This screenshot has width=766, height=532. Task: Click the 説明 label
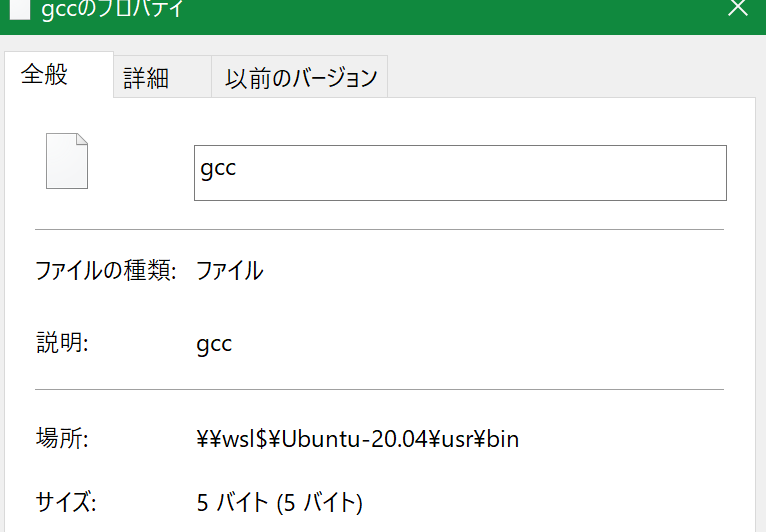[62, 344]
